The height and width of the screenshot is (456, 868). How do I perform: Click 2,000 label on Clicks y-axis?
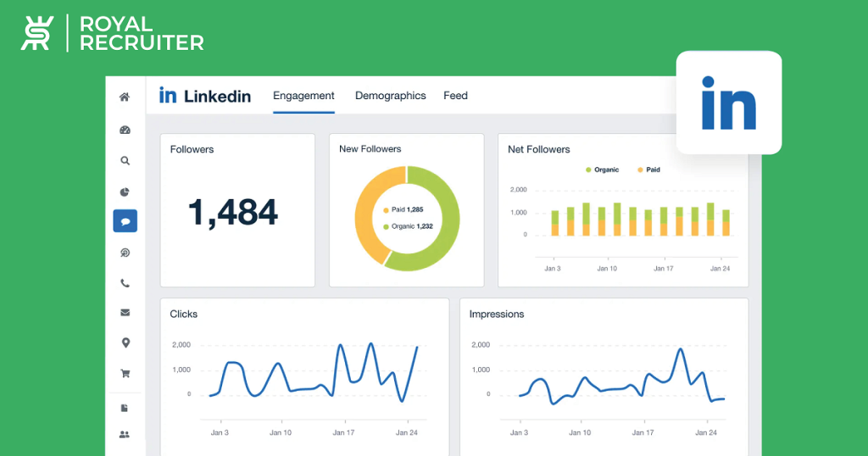[x=181, y=345]
